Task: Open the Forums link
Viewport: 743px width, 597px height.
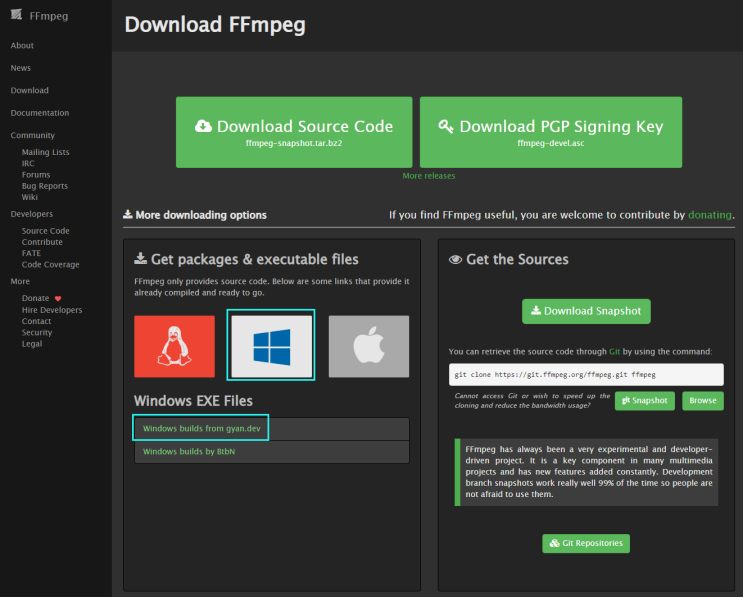Action: pyautogui.click(x=36, y=175)
